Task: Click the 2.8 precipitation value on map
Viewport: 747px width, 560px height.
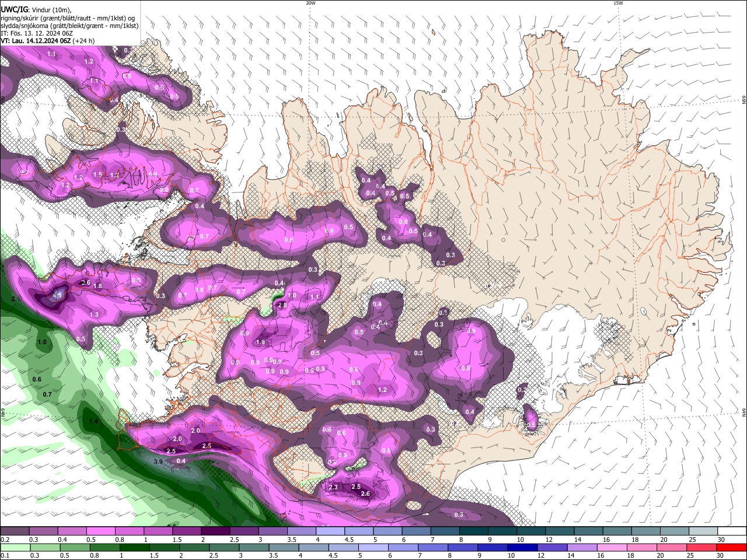Action: point(282,305)
